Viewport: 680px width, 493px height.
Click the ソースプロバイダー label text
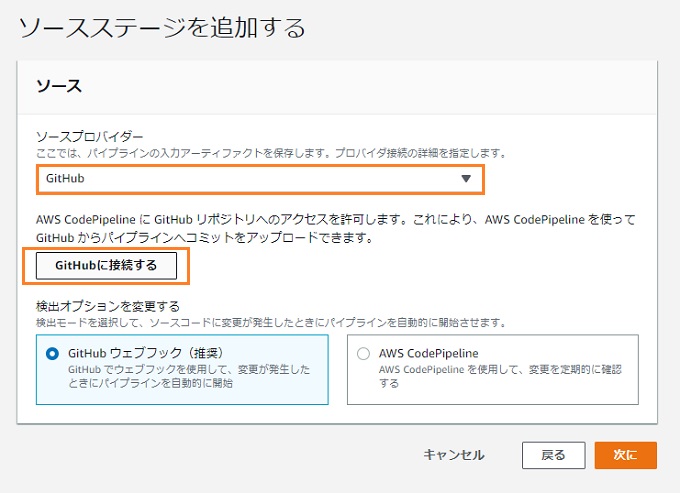[x=89, y=137]
